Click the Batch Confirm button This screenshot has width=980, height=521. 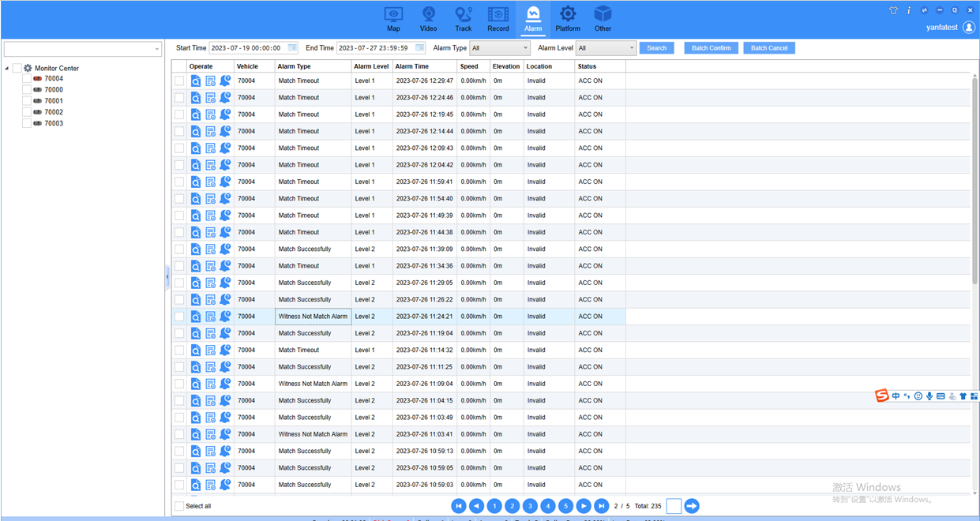pyautogui.click(x=712, y=48)
